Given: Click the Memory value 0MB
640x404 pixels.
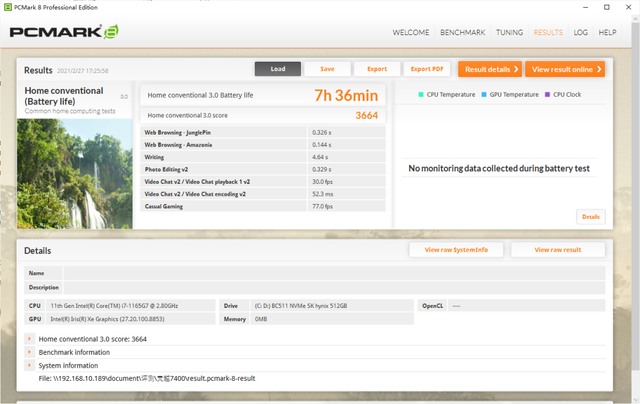Looking at the screenshot, I should (x=261, y=319).
